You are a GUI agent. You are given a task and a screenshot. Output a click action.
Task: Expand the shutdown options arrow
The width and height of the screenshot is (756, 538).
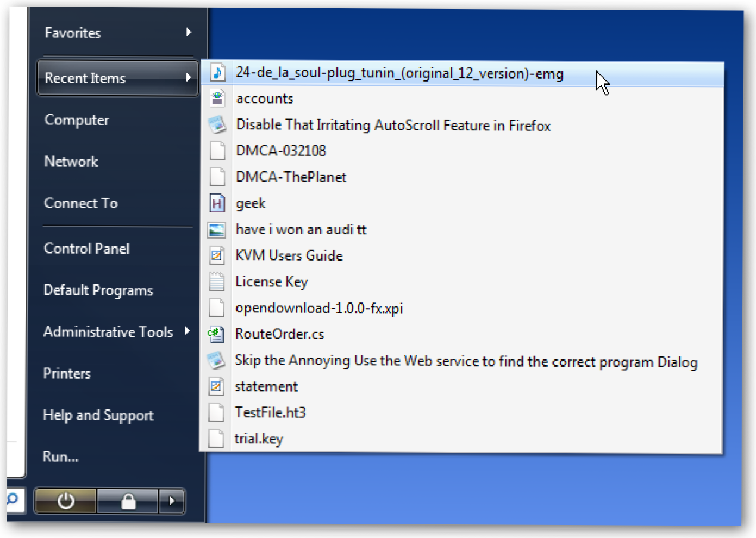tap(172, 502)
